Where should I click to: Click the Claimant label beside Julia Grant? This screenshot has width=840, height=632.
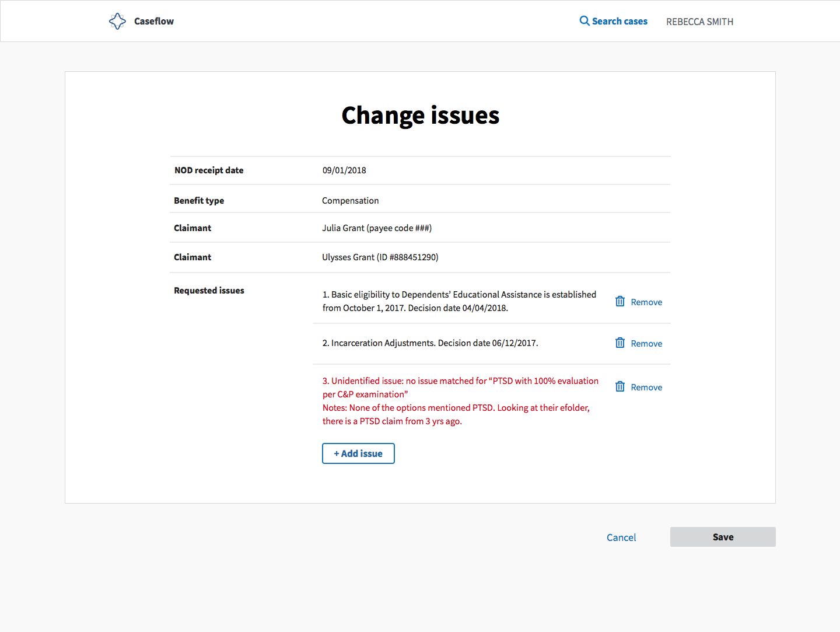[x=192, y=228]
